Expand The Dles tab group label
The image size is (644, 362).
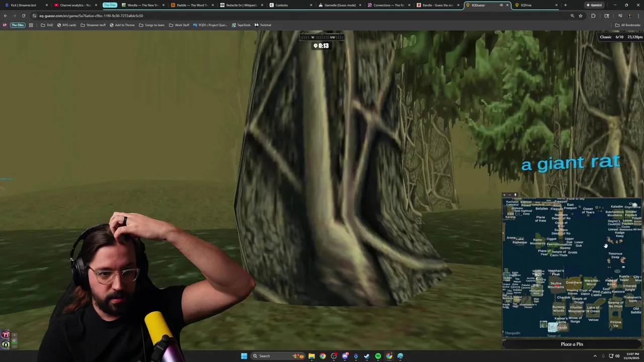110,5
